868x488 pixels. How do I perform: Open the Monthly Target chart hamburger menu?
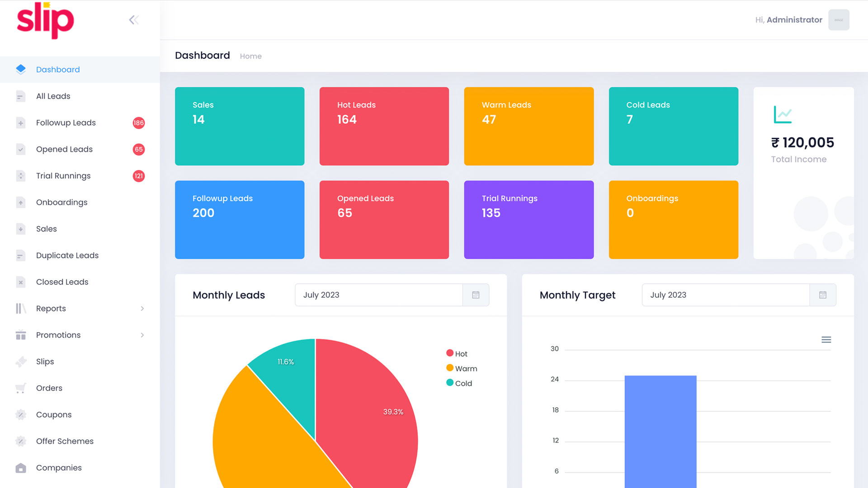pos(826,340)
